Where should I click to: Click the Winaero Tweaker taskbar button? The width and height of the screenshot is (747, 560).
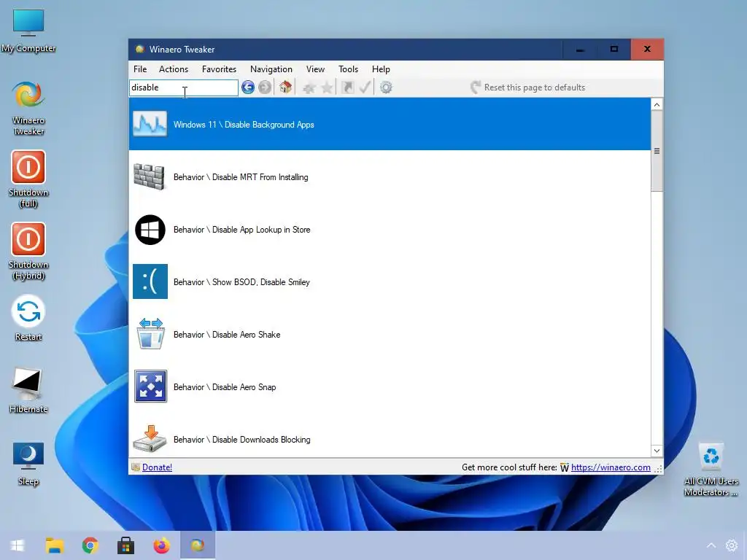[197, 545]
